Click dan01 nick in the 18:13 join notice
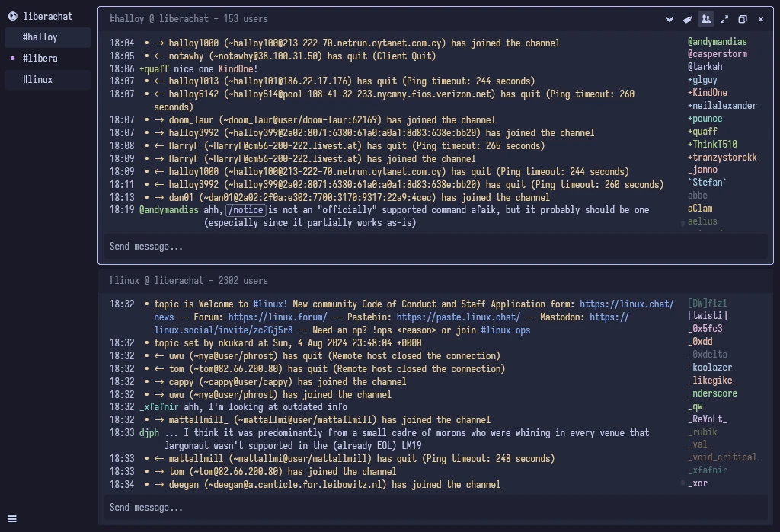780x532 pixels. coord(181,197)
